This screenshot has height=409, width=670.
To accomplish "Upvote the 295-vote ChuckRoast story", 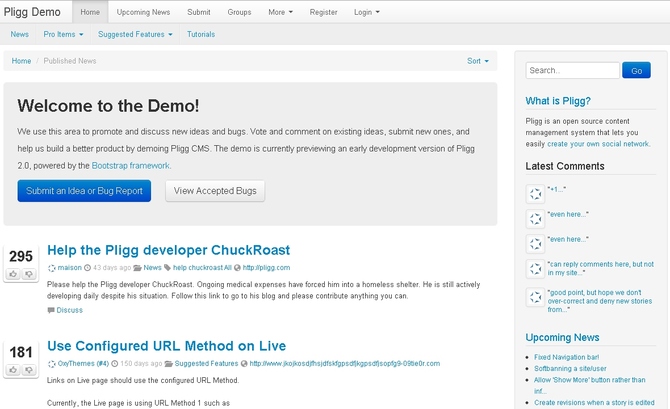I will (x=13, y=274).
